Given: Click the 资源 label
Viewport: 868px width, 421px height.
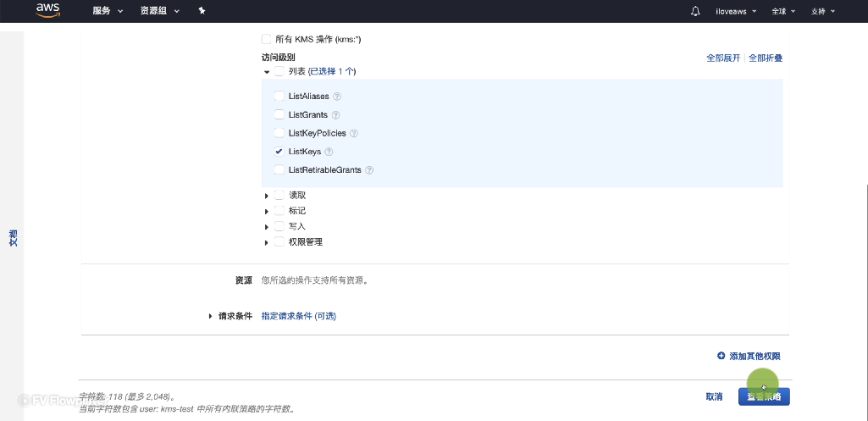Looking at the screenshot, I should (x=244, y=281).
